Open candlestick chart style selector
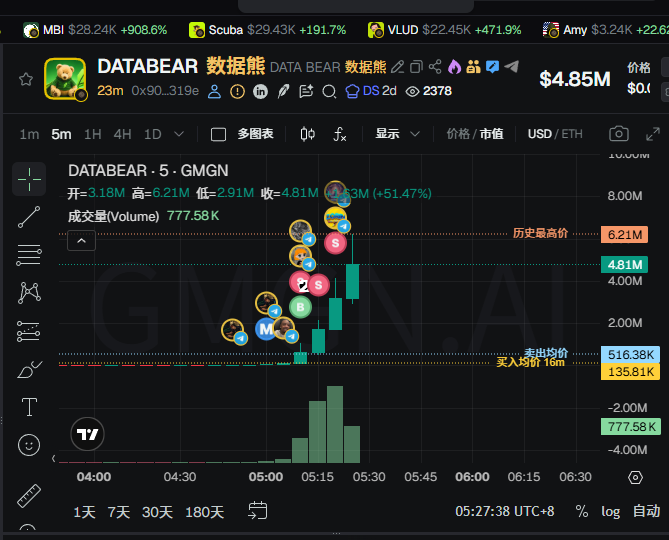Viewport: 669px width, 540px height. tap(308, 134)
